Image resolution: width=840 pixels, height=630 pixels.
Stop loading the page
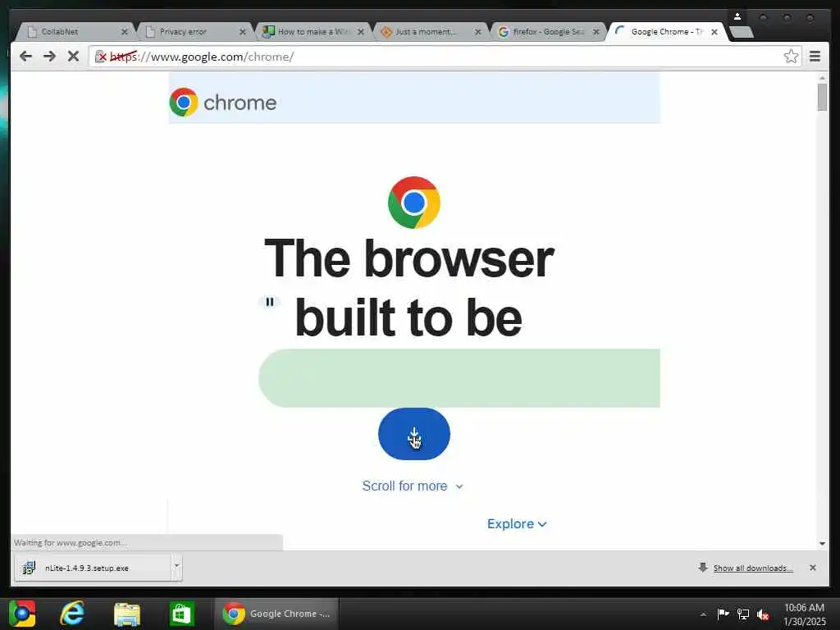(73, 57)
